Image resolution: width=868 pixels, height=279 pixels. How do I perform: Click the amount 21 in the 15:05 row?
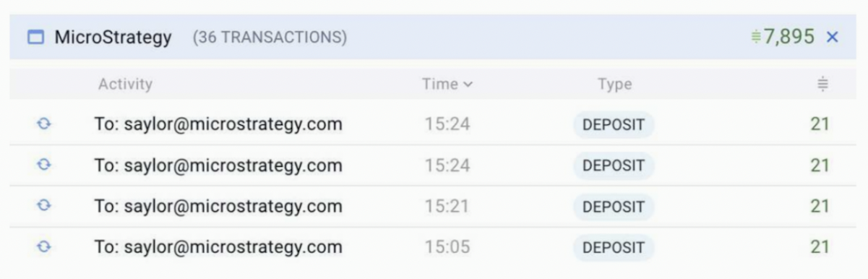tap(820, 247)
